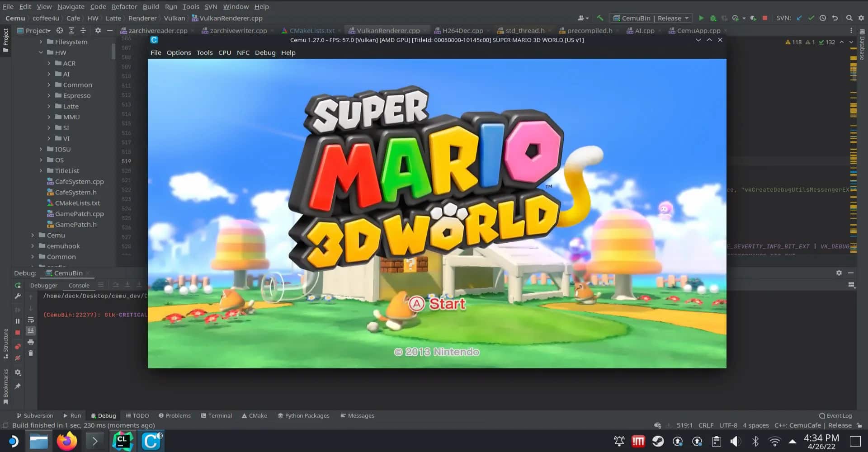Commit changes with the SVN checkmark
This screenshot has width=868, height=452.
811,18
